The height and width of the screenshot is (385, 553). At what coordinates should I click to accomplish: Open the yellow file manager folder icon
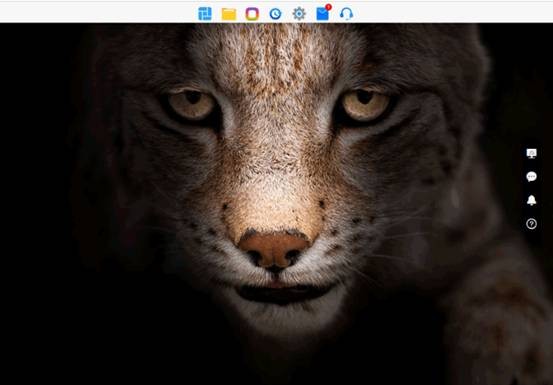click(229, 14)
